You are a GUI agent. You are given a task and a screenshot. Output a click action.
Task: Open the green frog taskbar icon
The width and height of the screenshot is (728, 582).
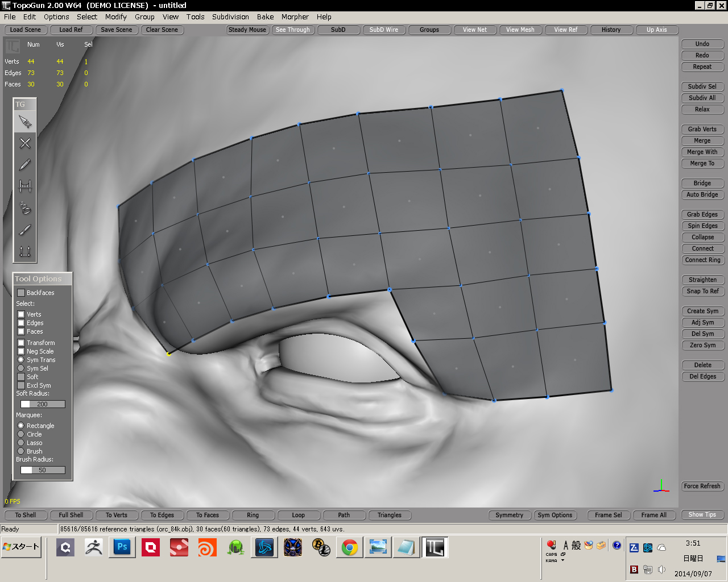click(x=236, y=547)
